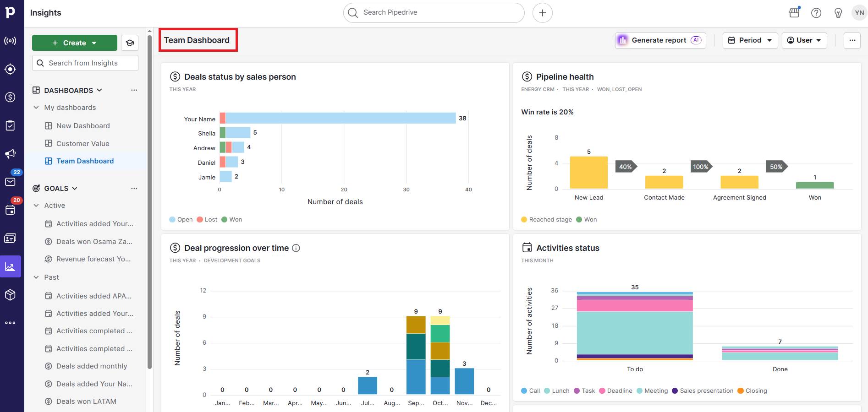Toggle the Won legend in Deals status chart
Viewport: 868px width, 412px height.
(x=232, y=219)
